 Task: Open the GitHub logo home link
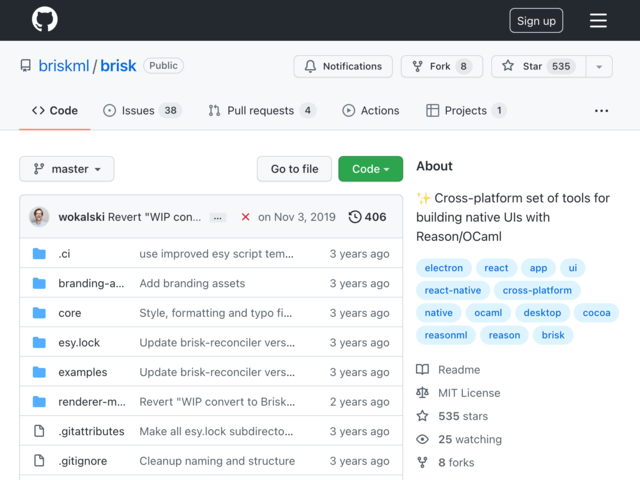pyautogui.click(x=44, y=20)
